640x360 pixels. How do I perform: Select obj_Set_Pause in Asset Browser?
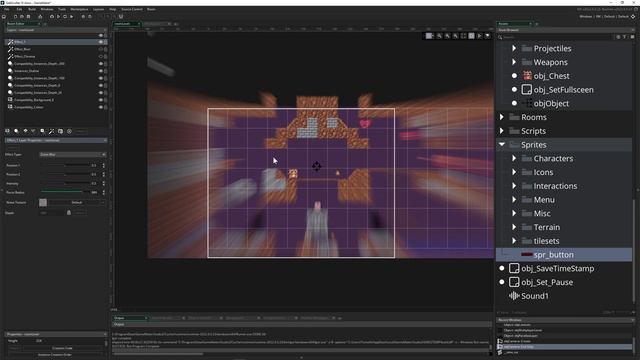point(547,282)
